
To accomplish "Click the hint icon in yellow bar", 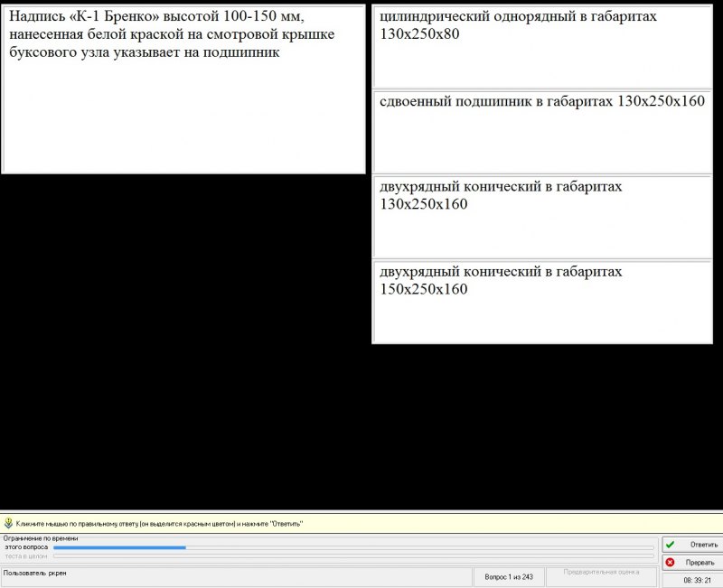I will coord(8,523).
